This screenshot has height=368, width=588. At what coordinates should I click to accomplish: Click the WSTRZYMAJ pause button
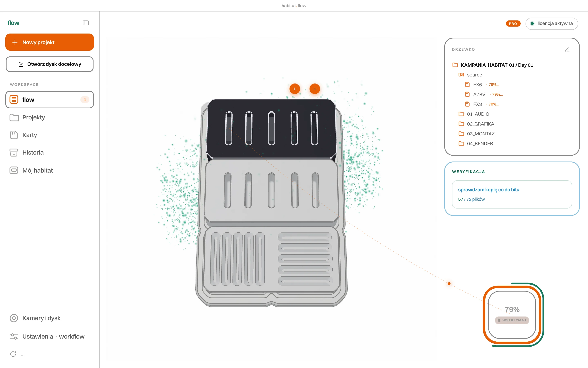click(512, 320)
